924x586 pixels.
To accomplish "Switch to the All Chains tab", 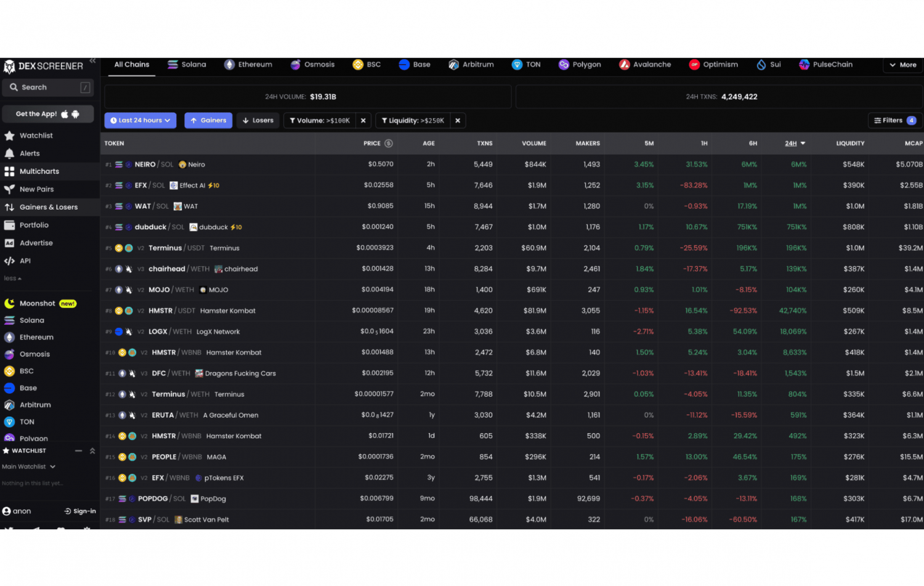I will (x=131, y=64).
